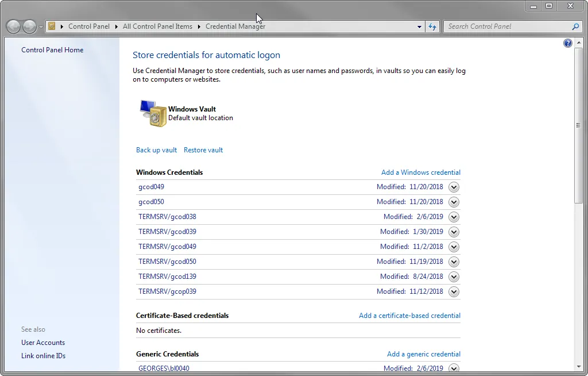588x376 pixels.
Task: Click the search magnifier icon
Action: 575,26
